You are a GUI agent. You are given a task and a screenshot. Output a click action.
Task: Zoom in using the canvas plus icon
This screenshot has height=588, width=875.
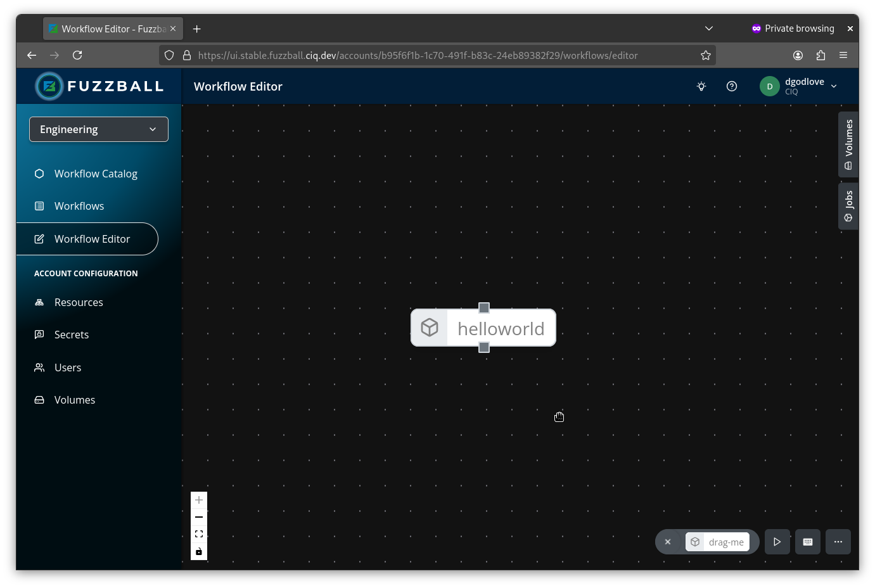[x=199, y=500]
